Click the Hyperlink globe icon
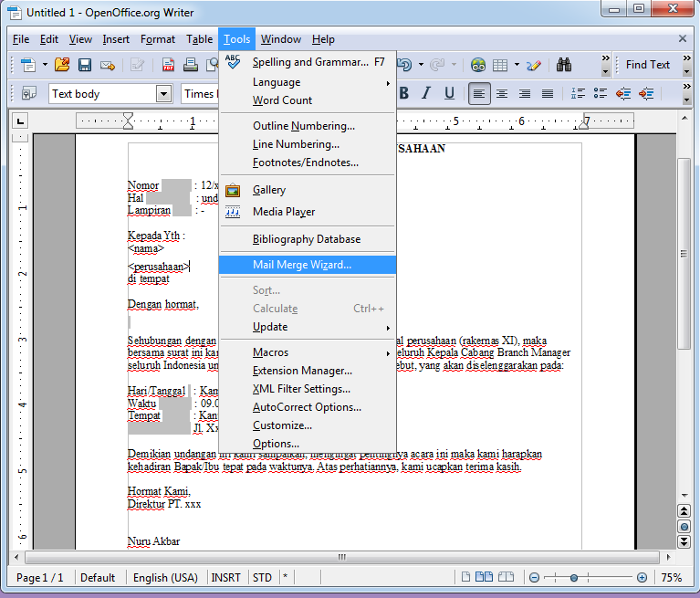The height and width of the screenshot is (598, 700). pyautogui.click(x=478, y=65)
